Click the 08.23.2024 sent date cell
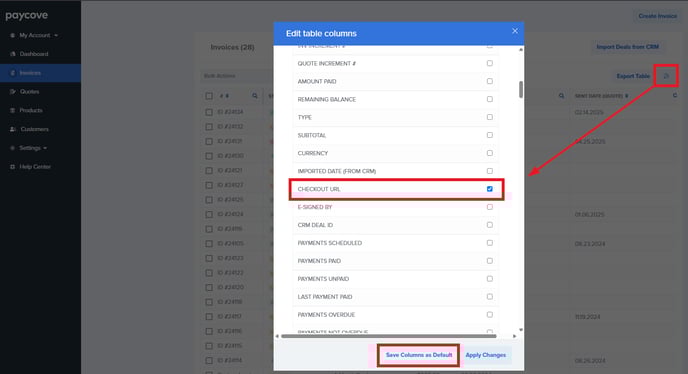The image size is (688, 374). (x=590, y=244)
